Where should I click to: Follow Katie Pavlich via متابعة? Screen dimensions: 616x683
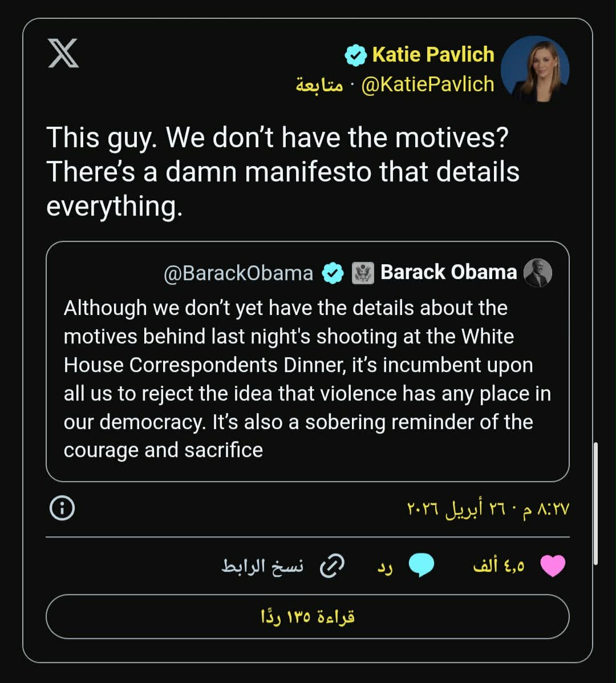point(319,85)
